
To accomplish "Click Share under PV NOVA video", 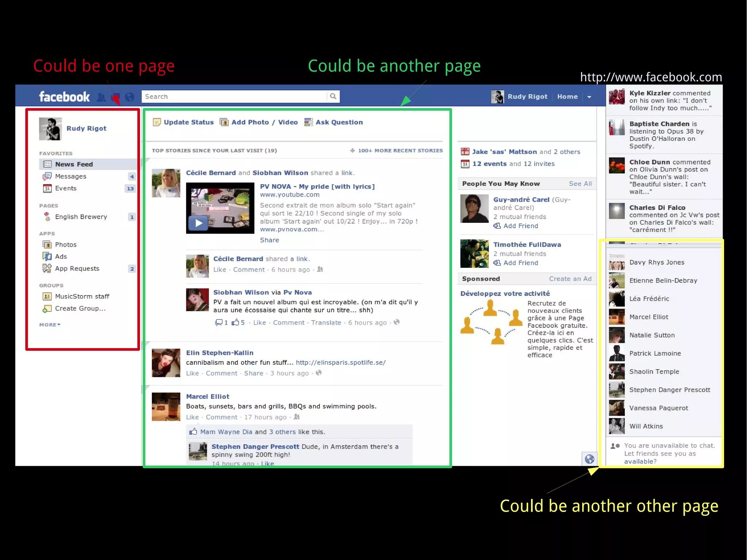I will tap(270, 240).
